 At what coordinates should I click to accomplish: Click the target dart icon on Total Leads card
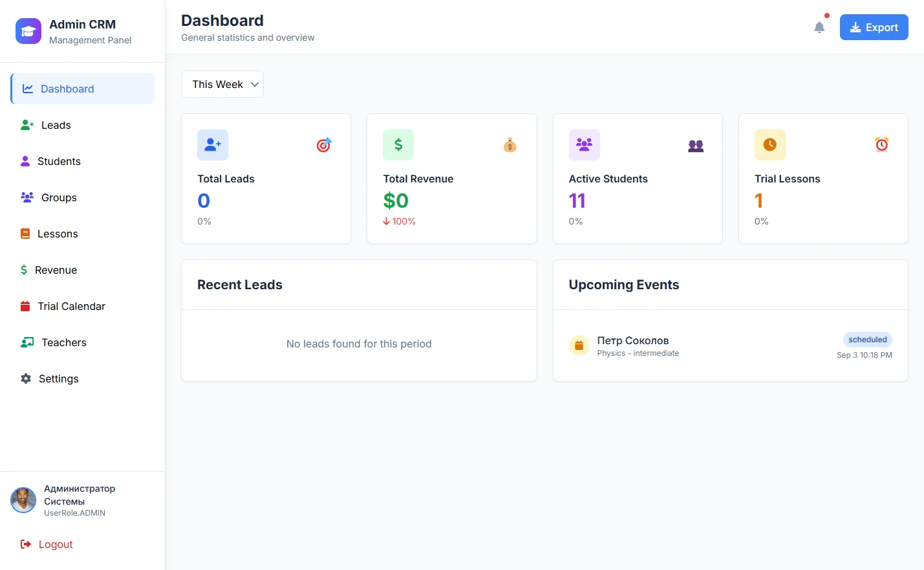point(324,145)
